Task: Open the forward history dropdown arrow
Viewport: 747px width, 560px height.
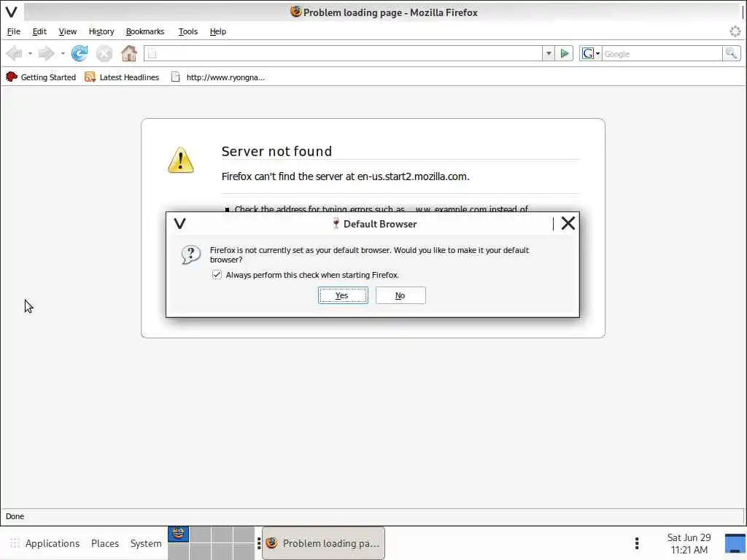Action: point(63,53)
